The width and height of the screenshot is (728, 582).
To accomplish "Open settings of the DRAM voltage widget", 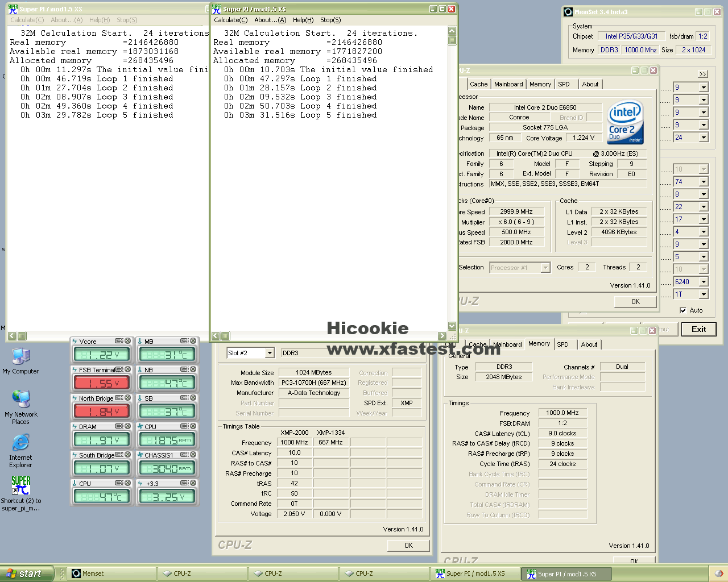I will pos(119,426).
